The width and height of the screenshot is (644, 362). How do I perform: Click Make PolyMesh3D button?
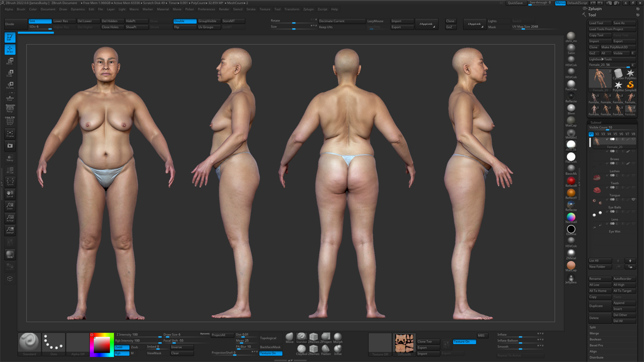618,47
